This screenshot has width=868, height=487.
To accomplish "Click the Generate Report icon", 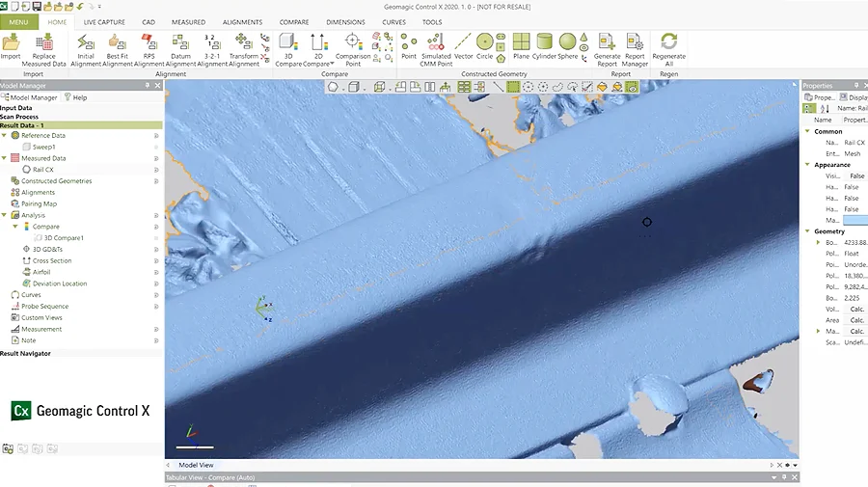I will [607, 44].
